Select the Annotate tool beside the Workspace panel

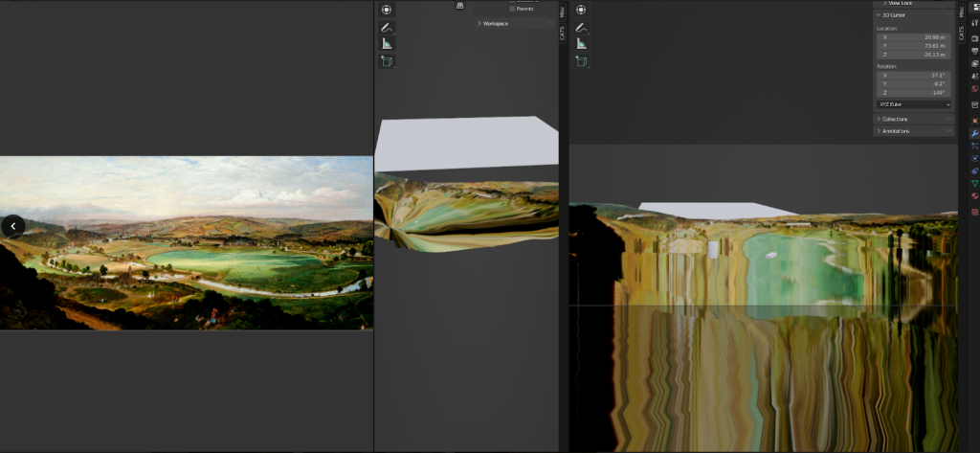pos(387,28)
